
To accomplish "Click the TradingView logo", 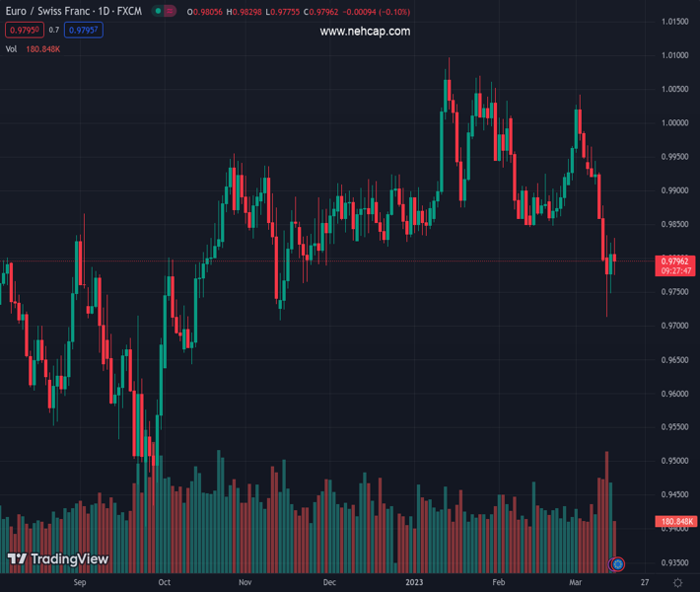I will click(57, 559).
